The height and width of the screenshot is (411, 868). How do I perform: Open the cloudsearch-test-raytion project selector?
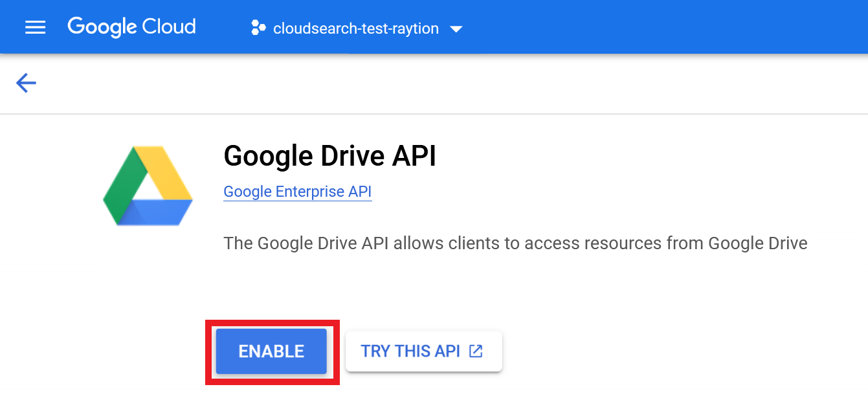pyautogui.click(x=355, y=28)
